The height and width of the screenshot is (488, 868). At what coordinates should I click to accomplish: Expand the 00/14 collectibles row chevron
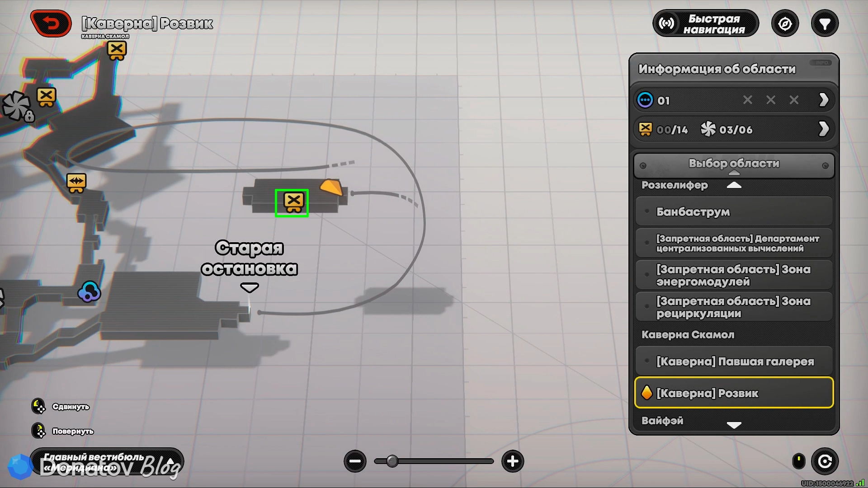click(824, 129)
